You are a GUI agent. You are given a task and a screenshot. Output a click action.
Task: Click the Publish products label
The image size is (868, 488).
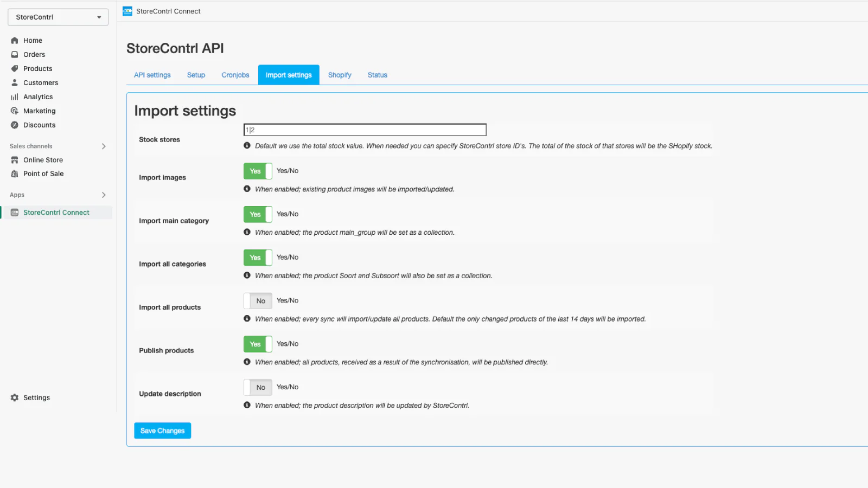pos(167,350)
